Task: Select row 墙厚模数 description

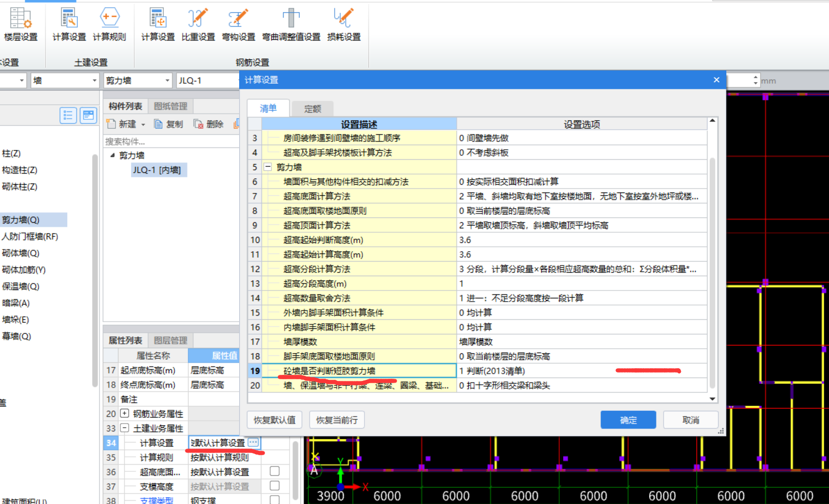Action: pyautogui.click(x=359, y=342)
